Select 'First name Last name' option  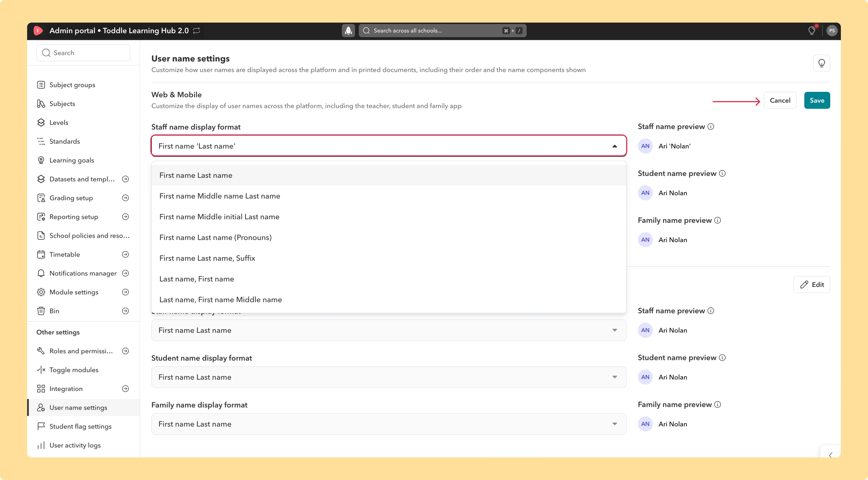click(389, 175)
